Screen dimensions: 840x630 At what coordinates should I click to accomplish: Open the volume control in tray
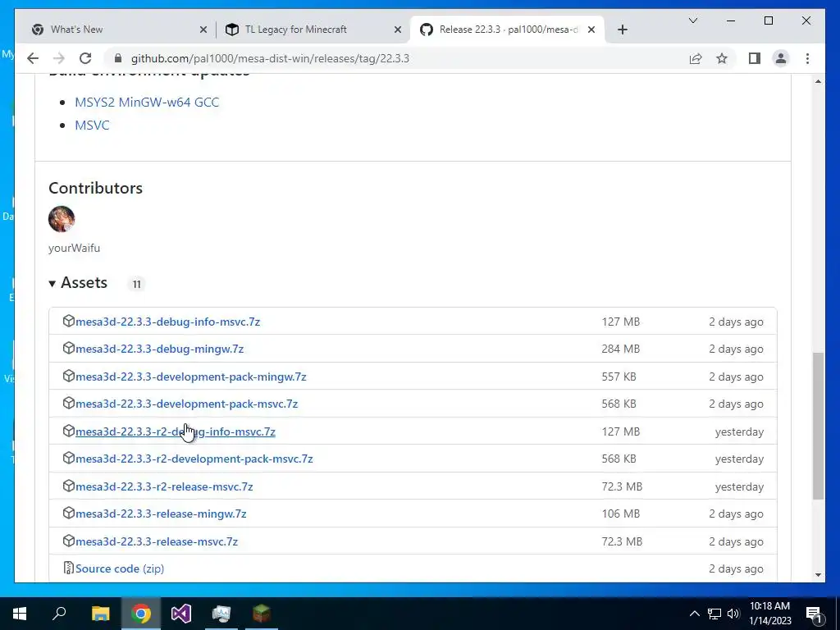(733, 614)
